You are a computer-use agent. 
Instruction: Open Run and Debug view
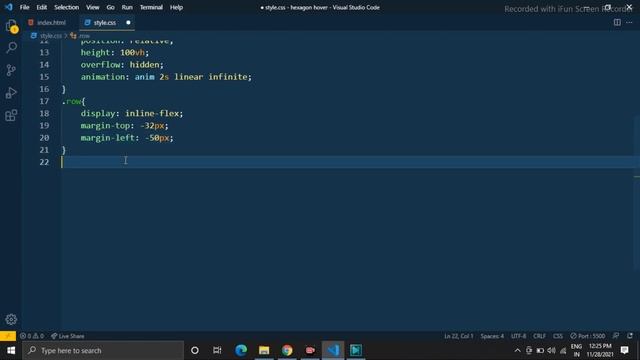click(x=11, y=93)
